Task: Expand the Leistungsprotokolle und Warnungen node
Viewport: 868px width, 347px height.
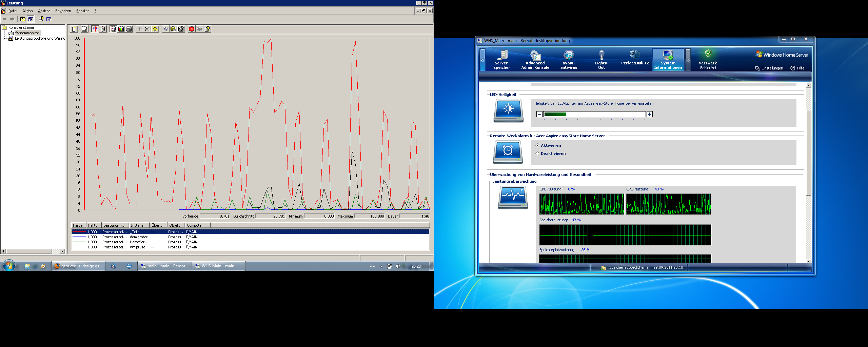Action: pos(4,39)
